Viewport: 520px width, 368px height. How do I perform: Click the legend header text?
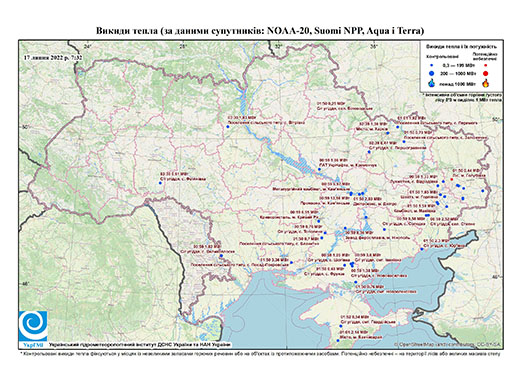(462, 46)
